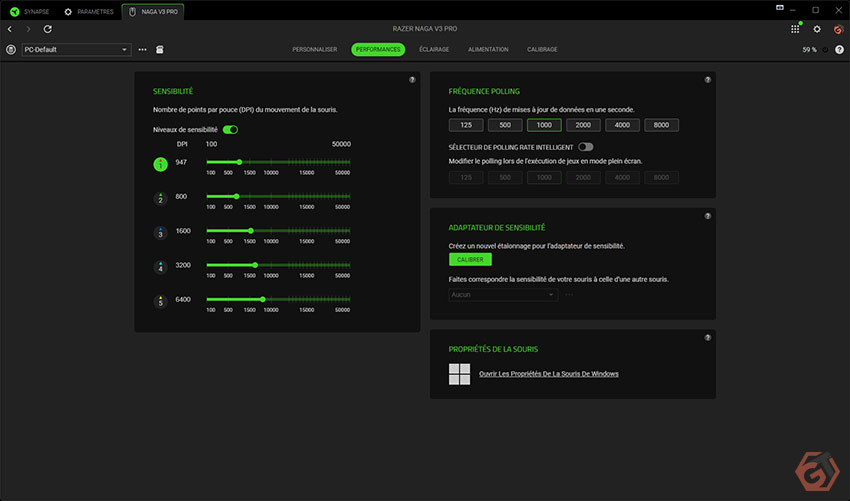
Task: Select the Naga V3 Pro tab
Action: pyautogui.click(x=153, y=11)
